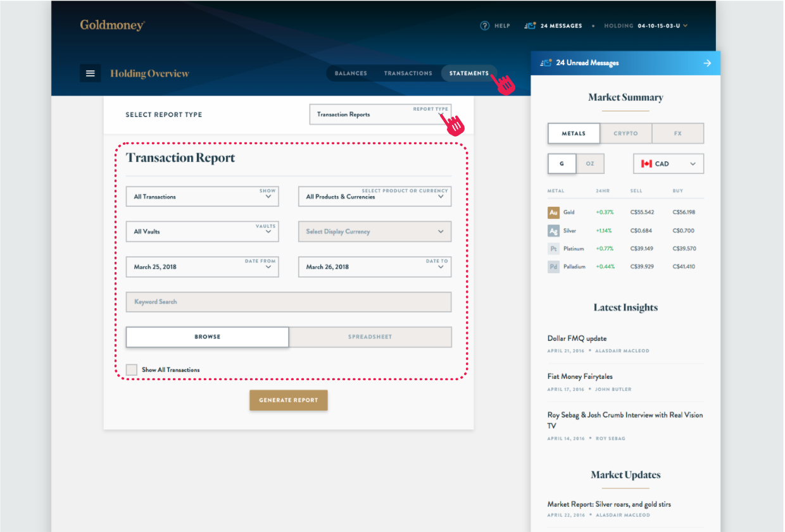The height and width of the screenshot is (532, 785).
Task: Switch to the Balances tab
Action: tap(351, 73)
